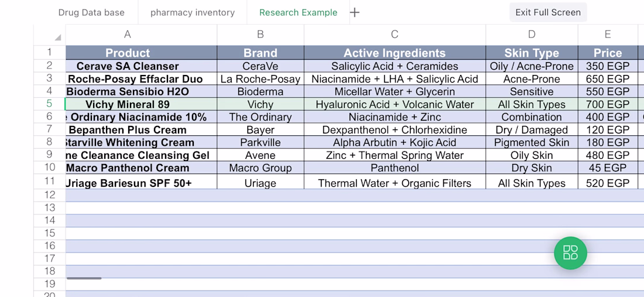Viewport: 644px width, 297px height.
Task: Click the Skin Type header cell
Action: click(532, 53)
